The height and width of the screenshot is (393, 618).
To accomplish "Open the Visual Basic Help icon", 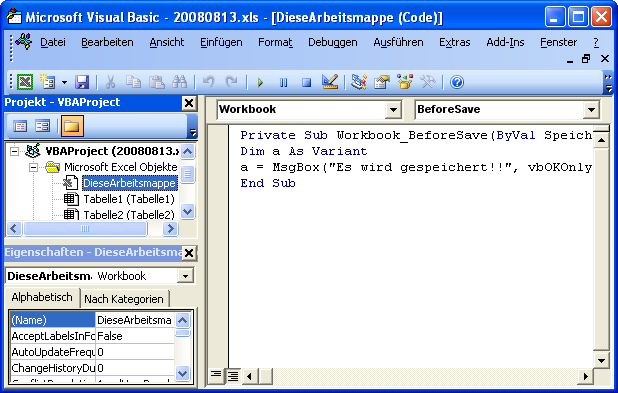I will (457, 82).
